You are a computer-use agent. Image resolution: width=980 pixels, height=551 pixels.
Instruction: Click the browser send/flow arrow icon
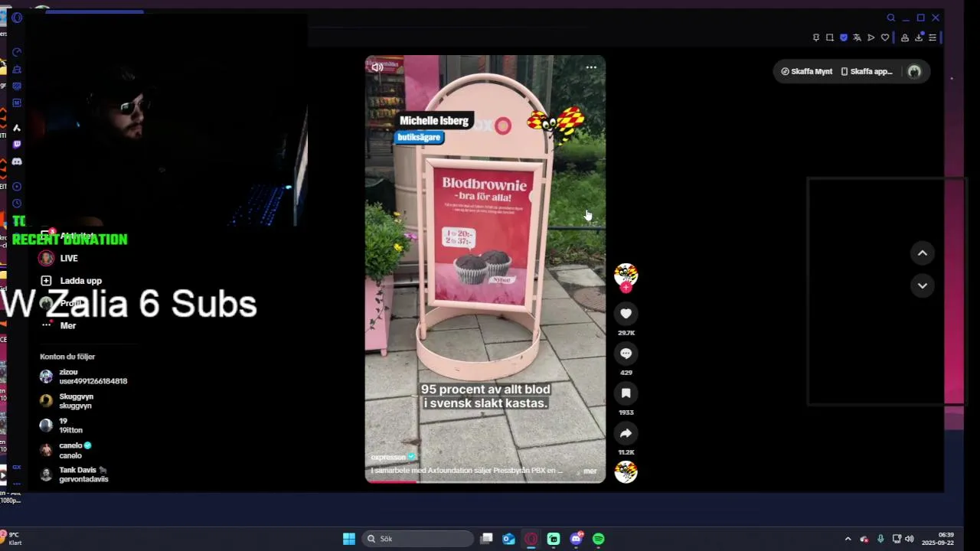coord(871,37)
